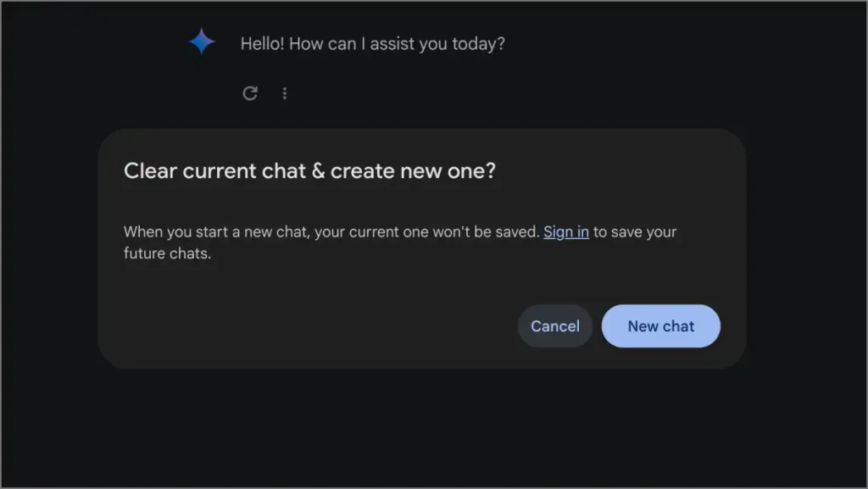Click the "Hello! How can I assist" message
This screenshot has height=489, width=868.
(372, 43)
